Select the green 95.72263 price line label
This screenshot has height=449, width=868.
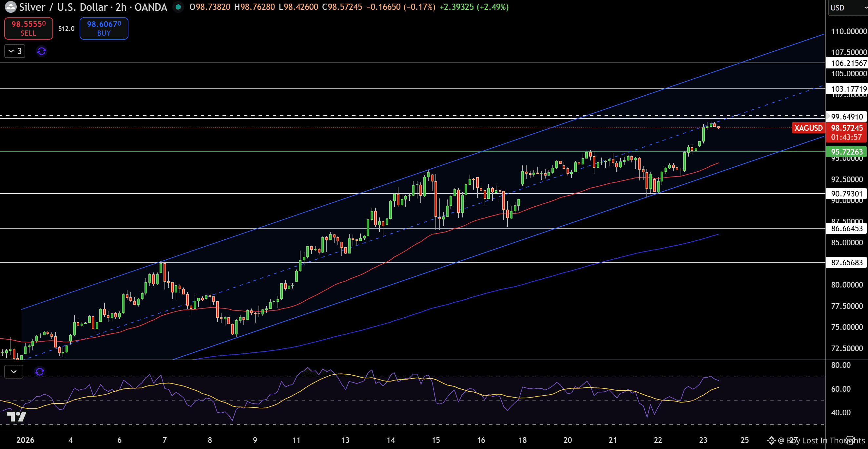(x=846, y=152)
